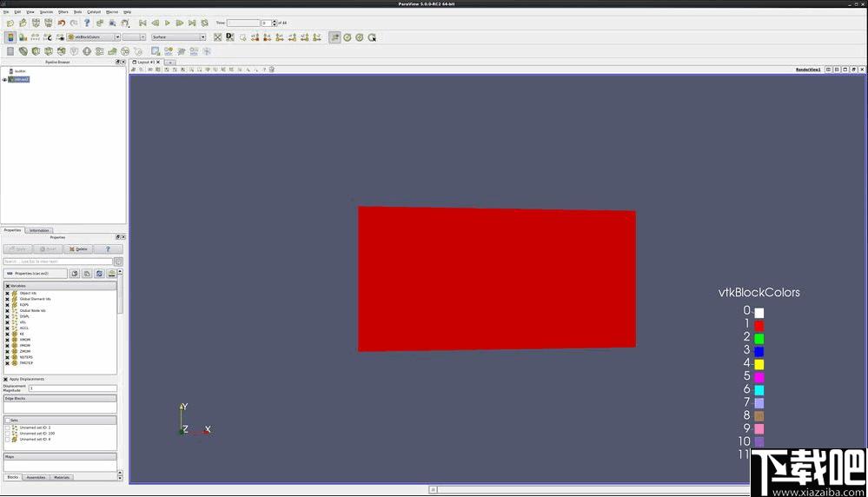Uncheck the KE variable
Screen dimensions: 868x497
[x=8, y=334]
